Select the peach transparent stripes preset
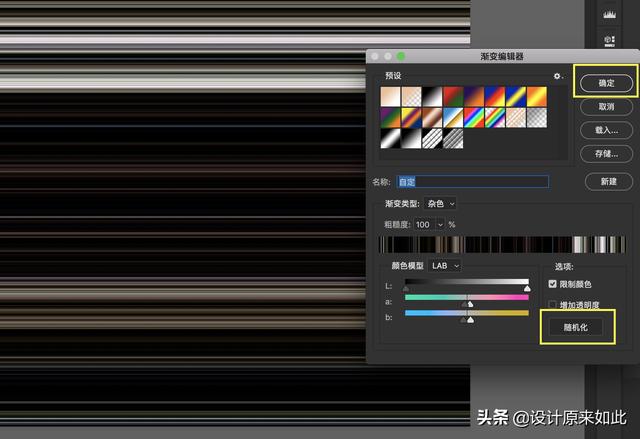Screen dimensions: 640x439 [516, 118]
